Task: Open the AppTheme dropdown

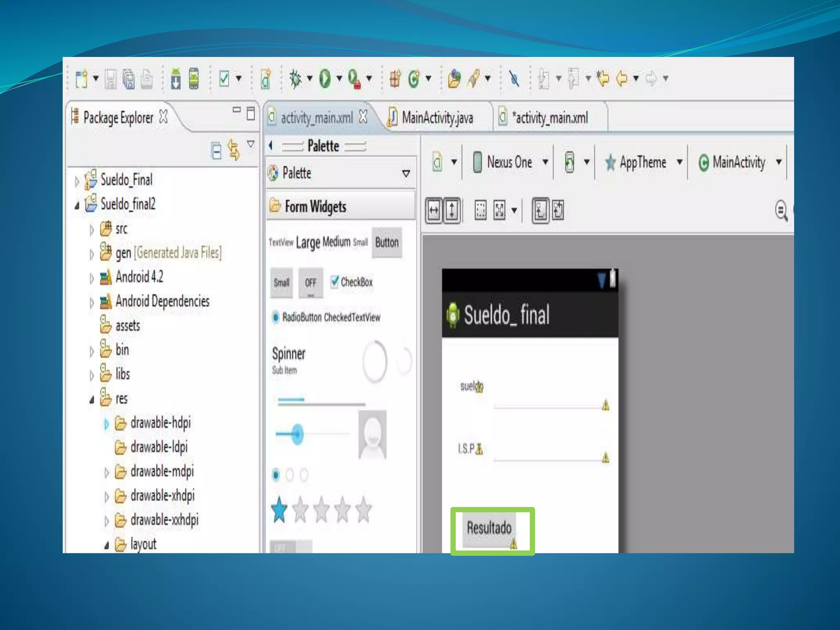Action: [x=643, y=162]
